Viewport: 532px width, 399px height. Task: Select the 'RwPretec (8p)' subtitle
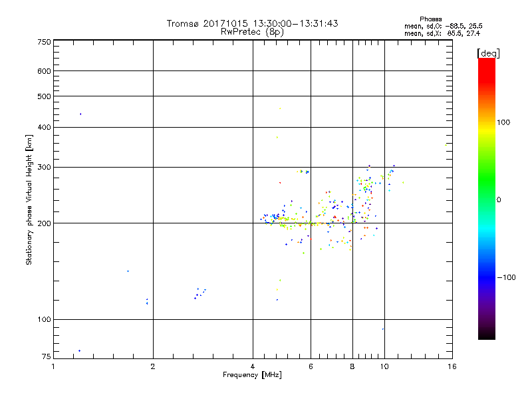(252, 32)
